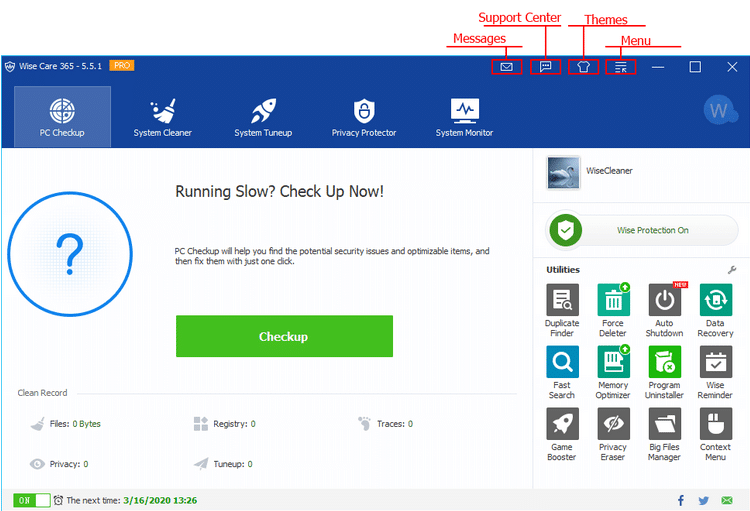Image resolution: width=750 pixels, height=511 pixels.
Task: Click the Traces: 0 record
Action: 386,423
